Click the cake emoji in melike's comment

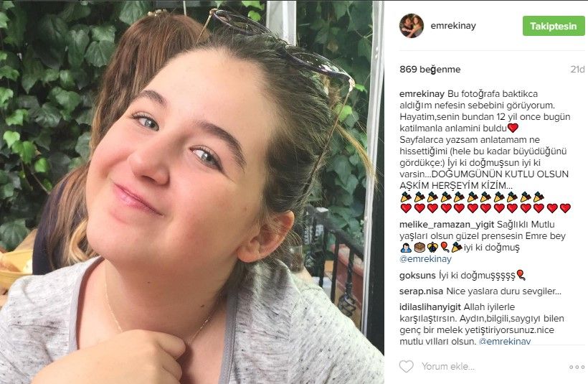click(419, 247)
